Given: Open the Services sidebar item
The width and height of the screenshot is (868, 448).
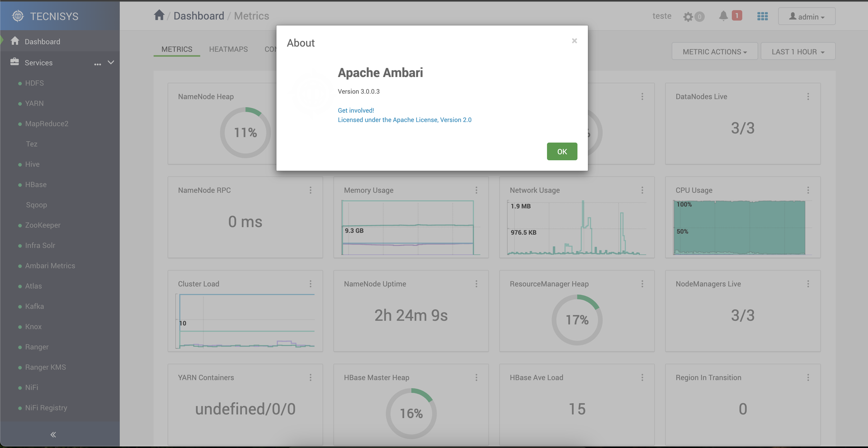Looking at the screenshot, I should point(39,63).
